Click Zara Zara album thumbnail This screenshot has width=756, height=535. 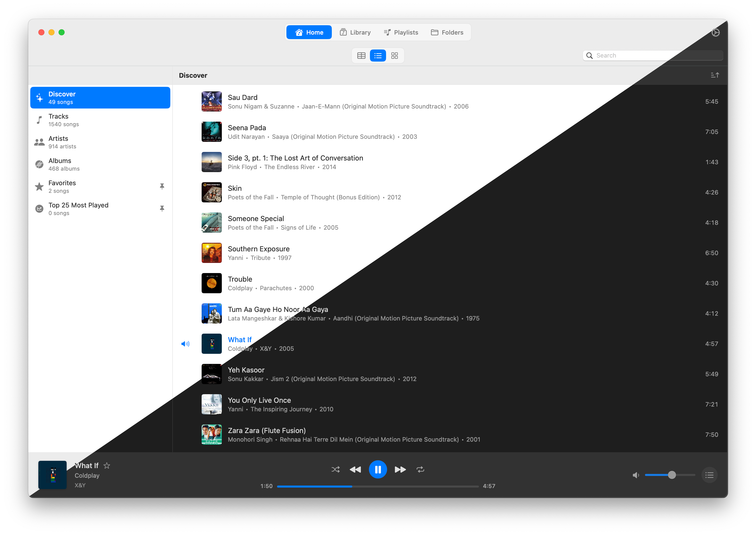pos(211,435)
